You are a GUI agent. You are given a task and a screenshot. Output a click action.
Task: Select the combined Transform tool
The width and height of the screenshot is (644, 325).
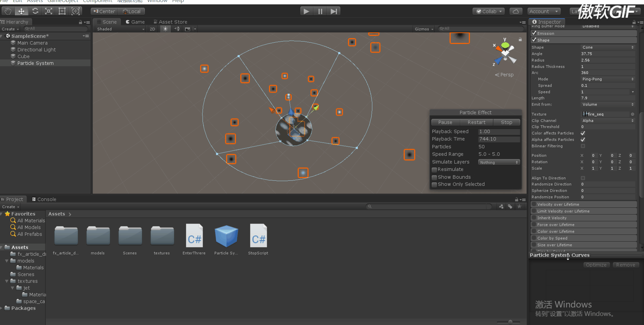point(76,11)
